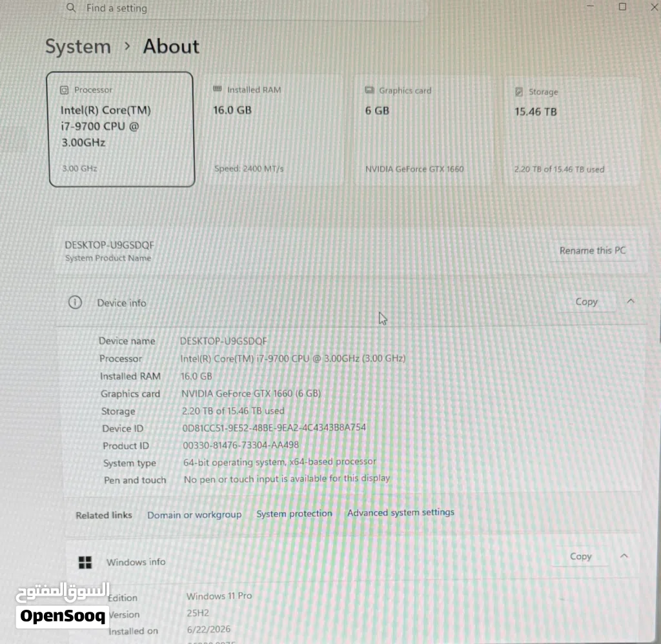Copy the Windows info details
The width and height of the screenshot is (661, 644).
(x=581, y=556)
